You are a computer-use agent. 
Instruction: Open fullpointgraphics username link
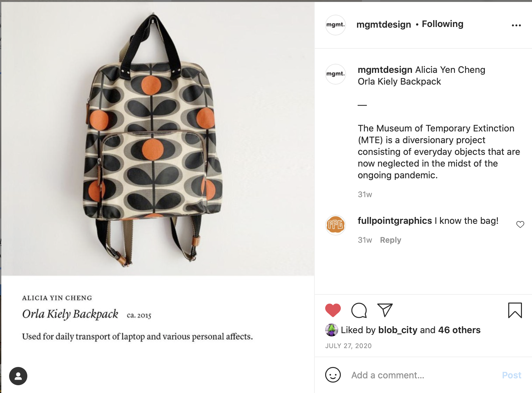[394, 221]
